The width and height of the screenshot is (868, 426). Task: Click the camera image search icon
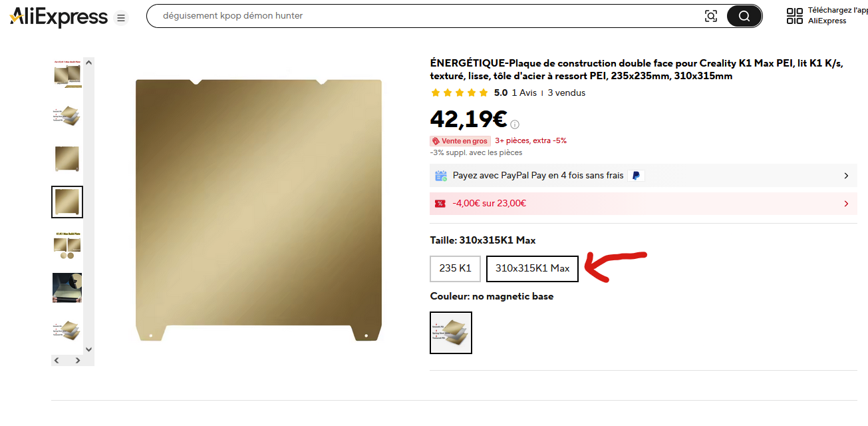click(x=711, y=16)
